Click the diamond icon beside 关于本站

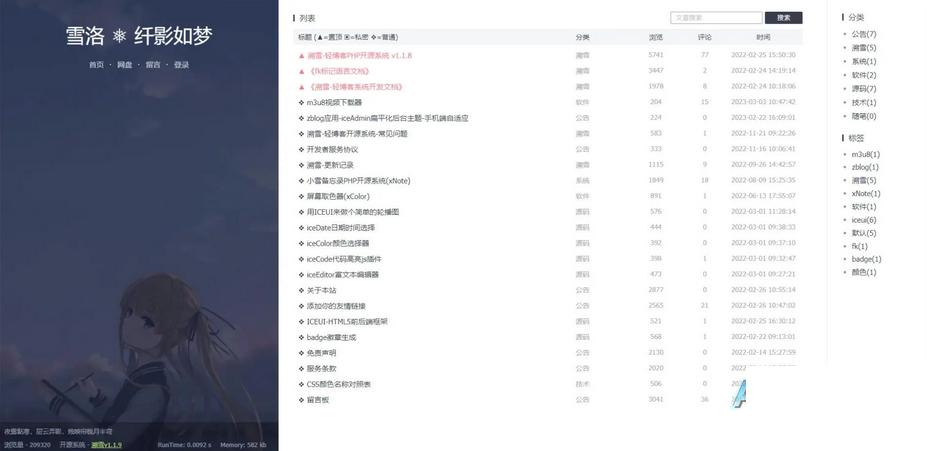(x=302, y=290)
